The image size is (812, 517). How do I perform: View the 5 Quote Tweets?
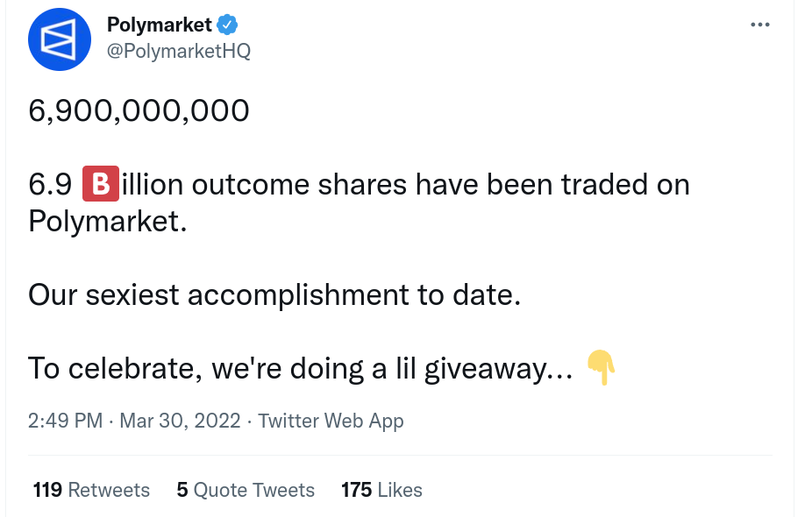point(246,490)
